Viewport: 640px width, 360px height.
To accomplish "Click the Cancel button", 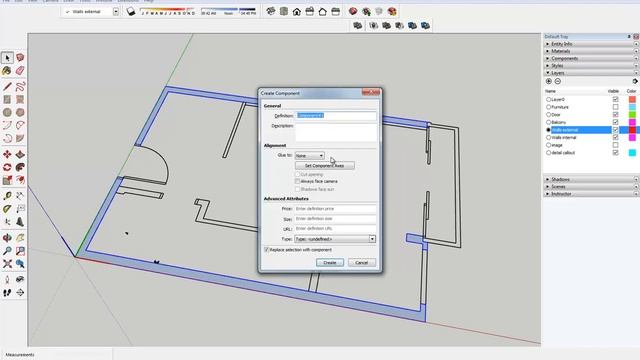I will click(362, 262).
